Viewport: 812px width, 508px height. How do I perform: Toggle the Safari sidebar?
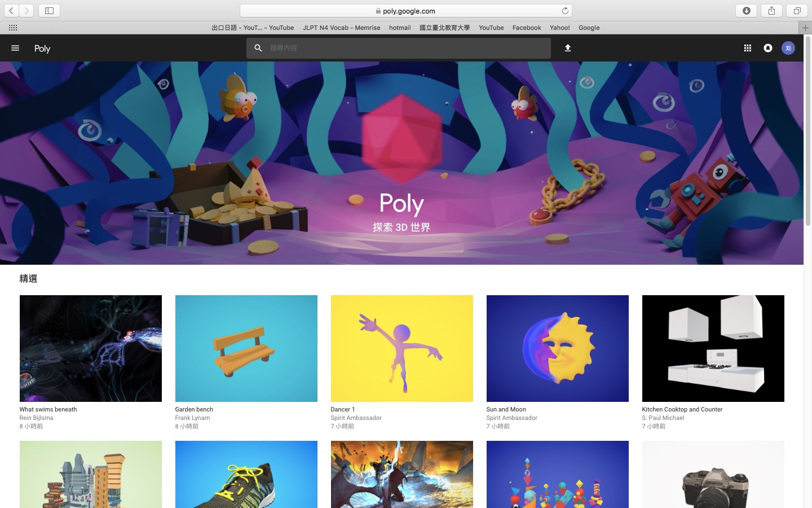[49, 11]
